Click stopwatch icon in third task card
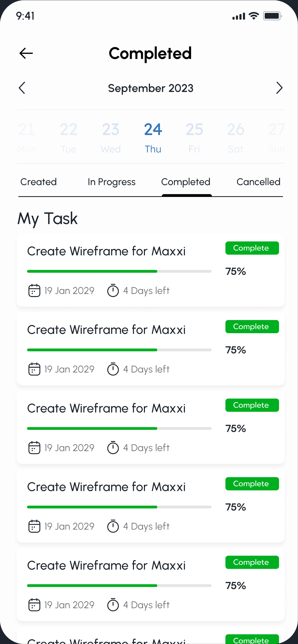This screenshot has height=644, width=298. [113, 448]
